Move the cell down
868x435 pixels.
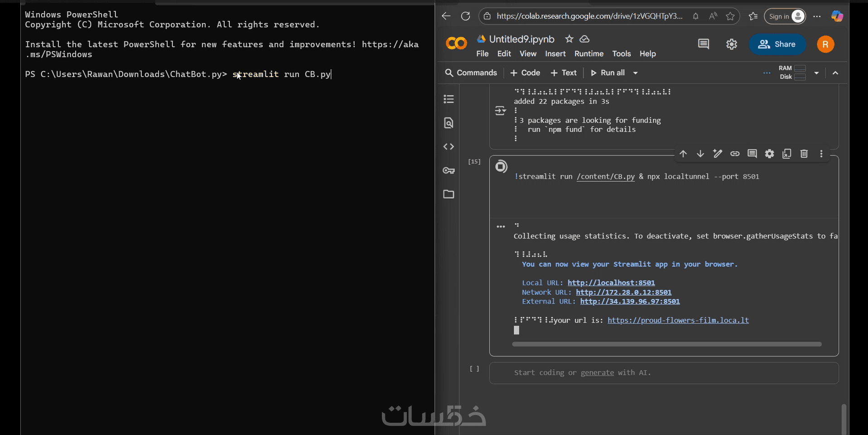[x=700, y=154]
